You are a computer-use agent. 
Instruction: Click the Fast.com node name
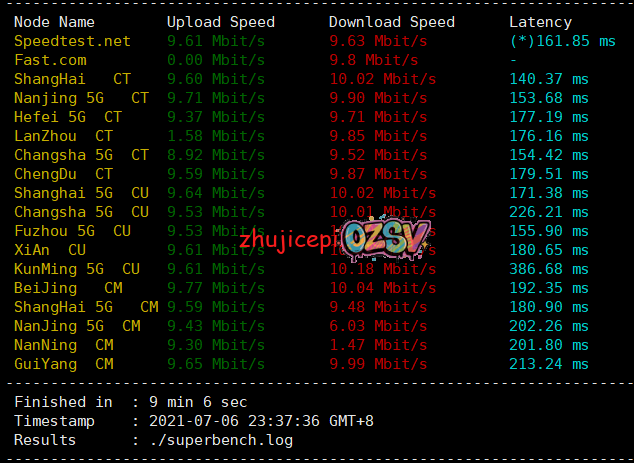click(50, 60)
